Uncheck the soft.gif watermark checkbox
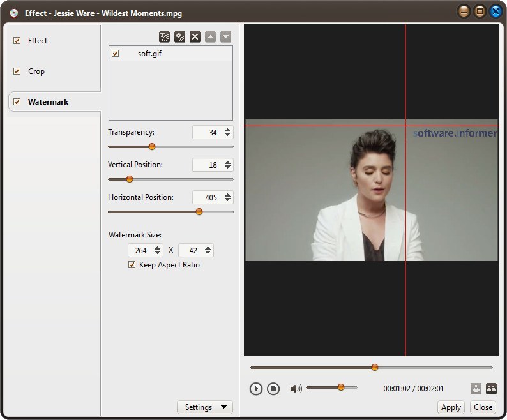 [x=116, y=54]
